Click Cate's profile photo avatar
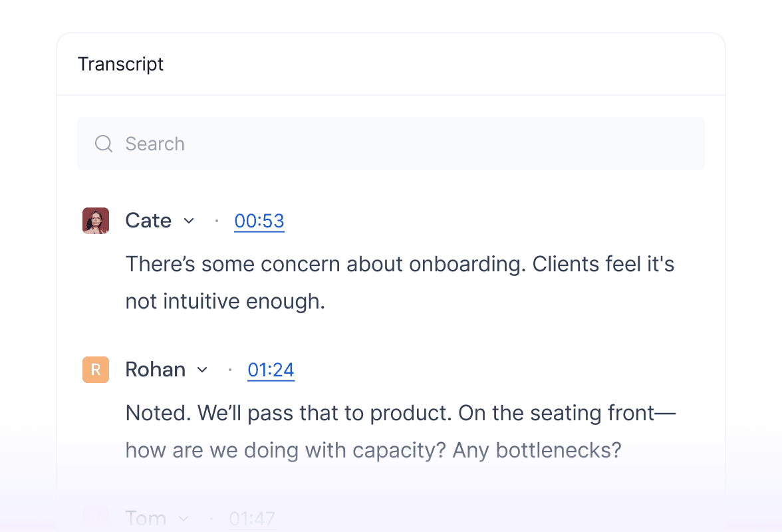The image size is (782, 532). [96, 221]
